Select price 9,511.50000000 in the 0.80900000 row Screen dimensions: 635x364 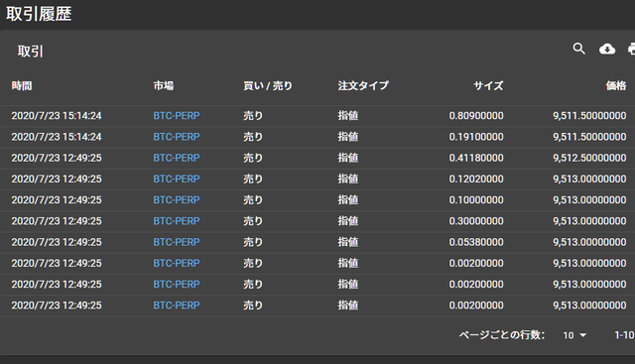(589, 116)
